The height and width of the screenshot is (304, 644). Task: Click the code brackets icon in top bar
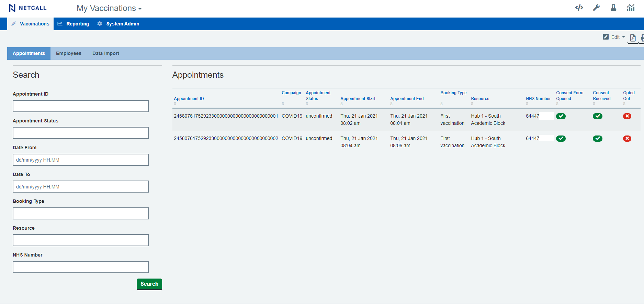point(579,8)
